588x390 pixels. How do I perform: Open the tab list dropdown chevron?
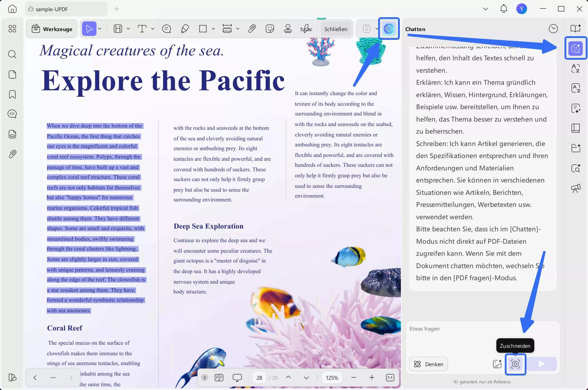485,9
